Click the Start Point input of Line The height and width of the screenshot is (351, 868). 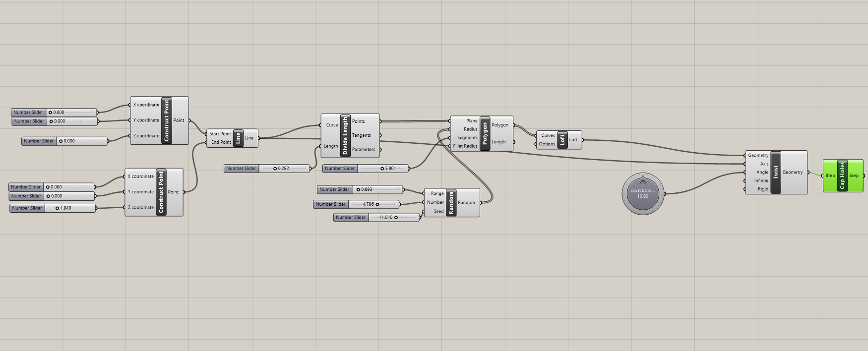(220, 134)
